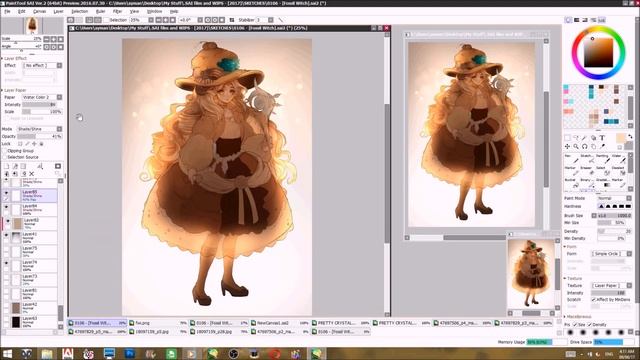The width and height of the screenshot is (640, 360).
Task: Collapse the Layer Paper section
Action: [14, 90]
